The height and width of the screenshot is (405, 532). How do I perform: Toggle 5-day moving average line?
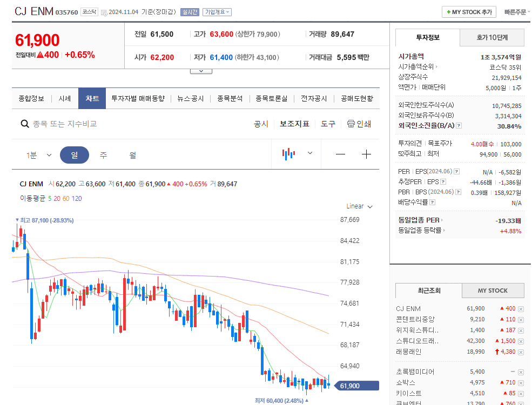[x=50, y=198]
